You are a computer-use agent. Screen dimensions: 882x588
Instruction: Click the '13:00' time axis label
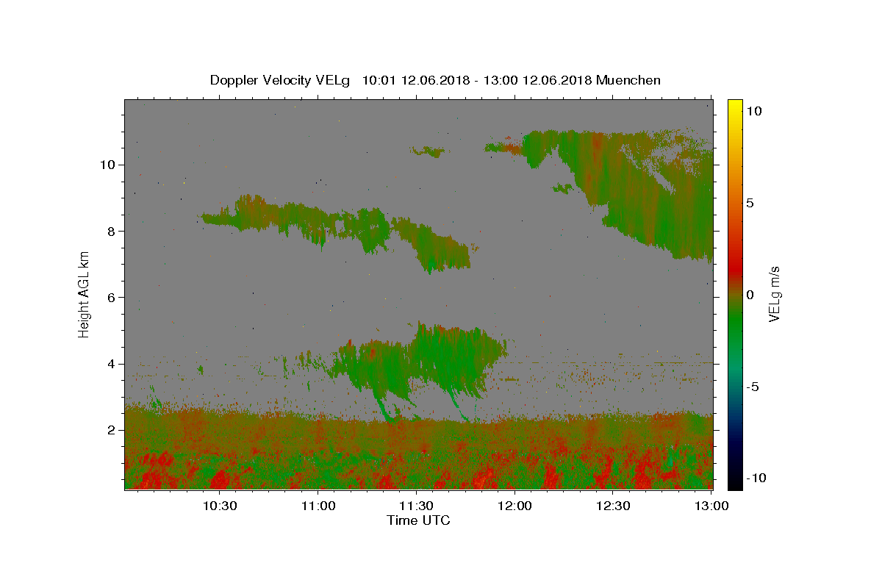[711, 506]
